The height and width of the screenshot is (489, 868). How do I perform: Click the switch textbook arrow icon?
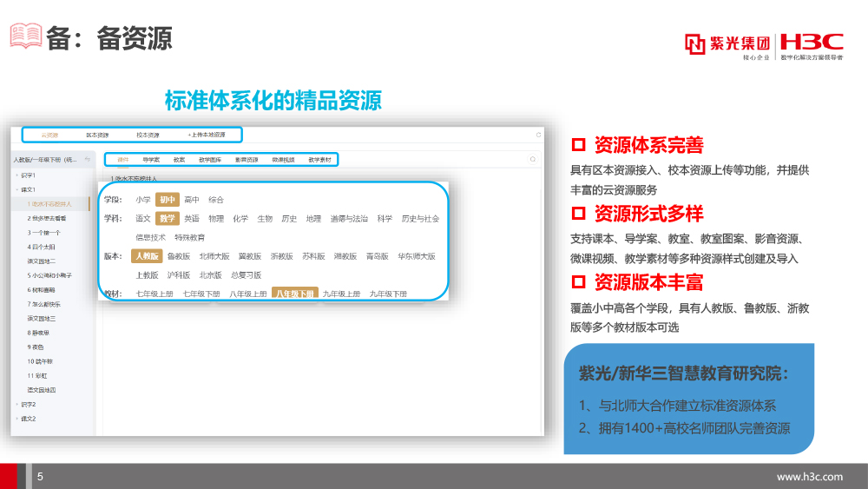pos(88,160)
